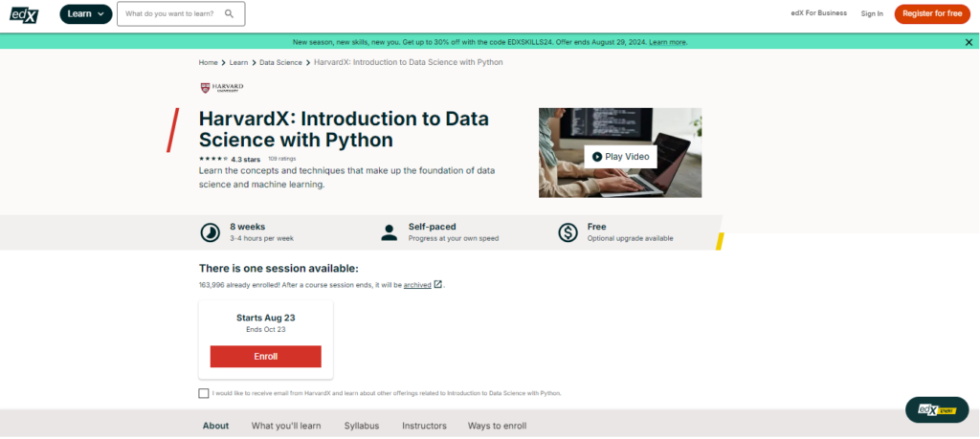Go to the Home breadcrumb
The height and width of the screenshot is (439, 980).
pos(208,62)
